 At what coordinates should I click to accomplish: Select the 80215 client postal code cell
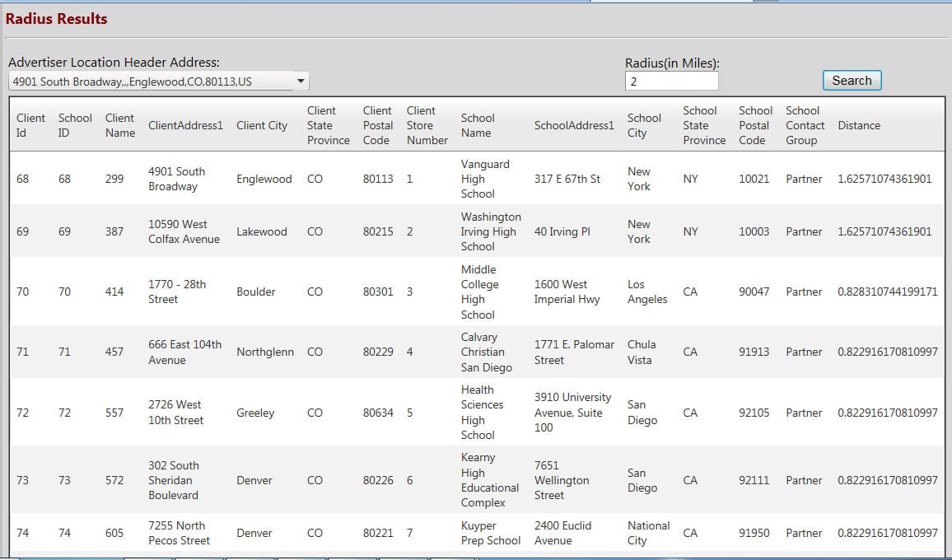click(378, 231)
